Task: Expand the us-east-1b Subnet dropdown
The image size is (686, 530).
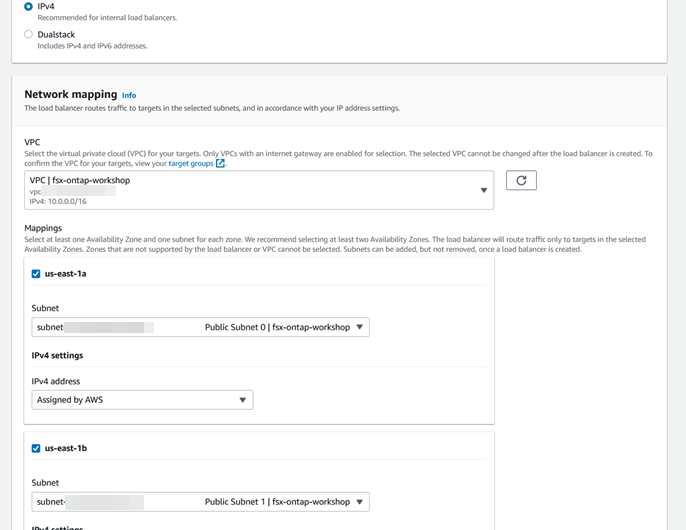Action: coord(200,502)
